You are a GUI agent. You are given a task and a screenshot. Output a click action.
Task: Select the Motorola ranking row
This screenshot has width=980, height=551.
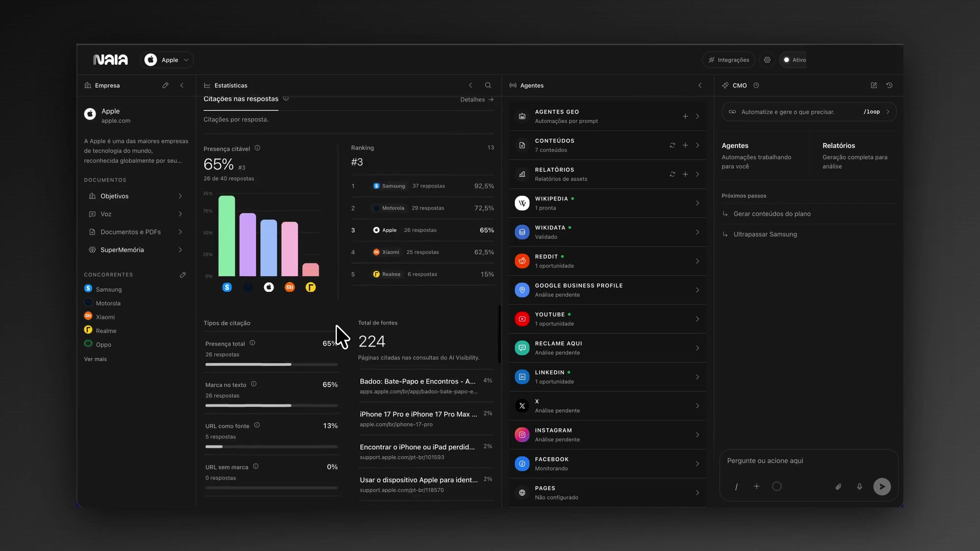coord(423,208)
